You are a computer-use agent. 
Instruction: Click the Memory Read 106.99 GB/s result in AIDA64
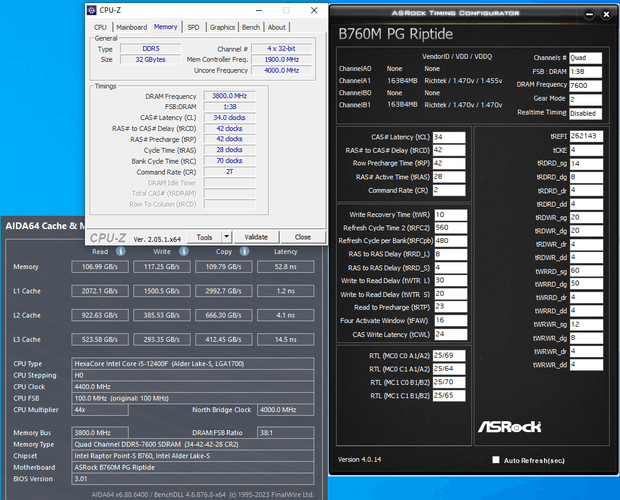[100, 267]
